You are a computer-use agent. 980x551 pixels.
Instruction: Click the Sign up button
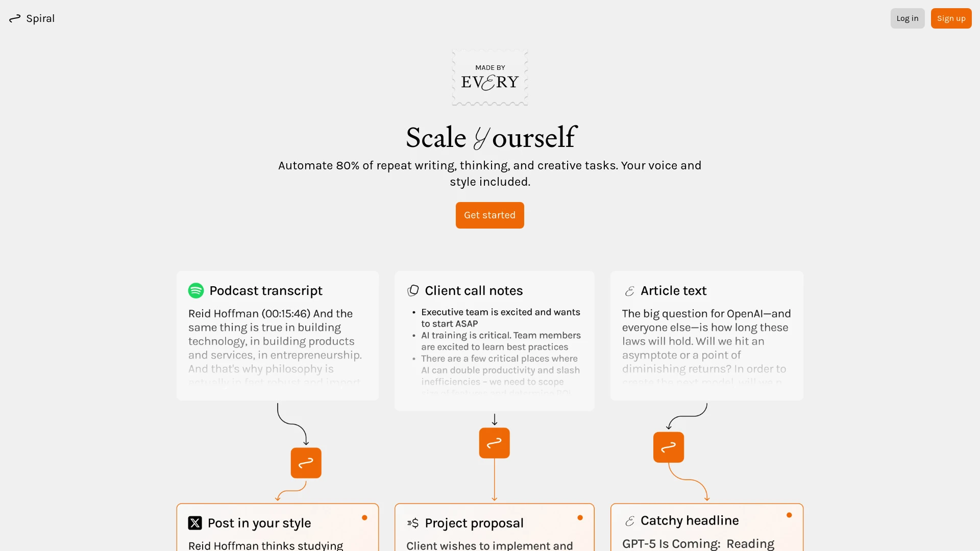point(951,18)
